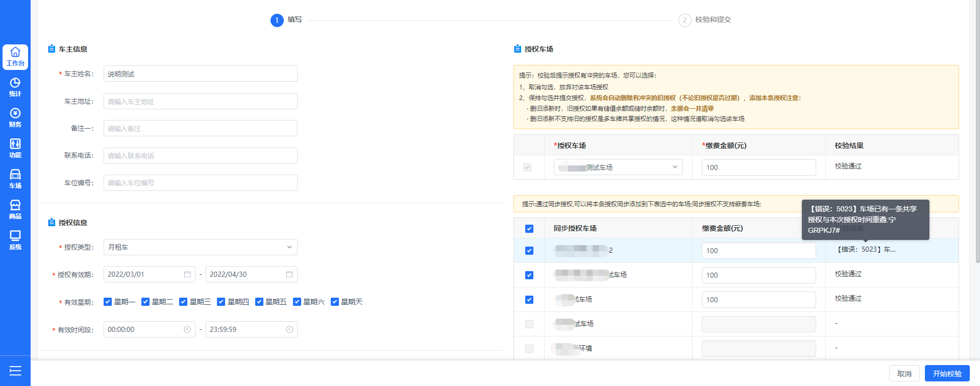
Task: Uncheck the 星期二 checkbox
Action: 145,302
